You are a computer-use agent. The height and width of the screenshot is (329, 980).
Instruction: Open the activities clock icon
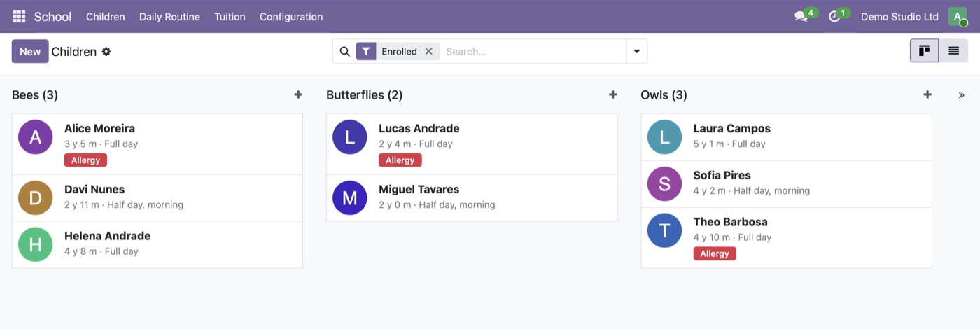pos(834,16)
